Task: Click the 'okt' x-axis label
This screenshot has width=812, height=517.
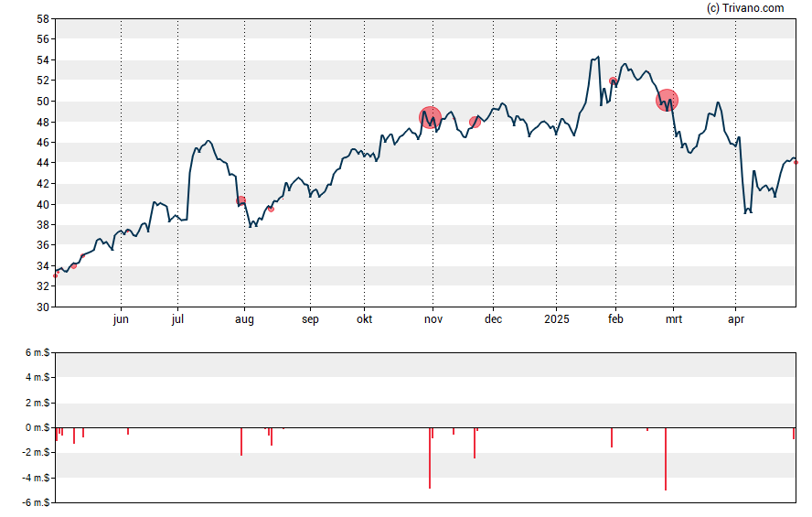Action: click(x=364, y=319)
